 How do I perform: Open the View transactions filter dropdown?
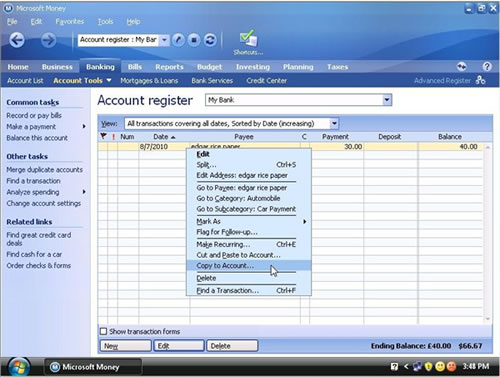pyautogui.click(x=334, y=124)
